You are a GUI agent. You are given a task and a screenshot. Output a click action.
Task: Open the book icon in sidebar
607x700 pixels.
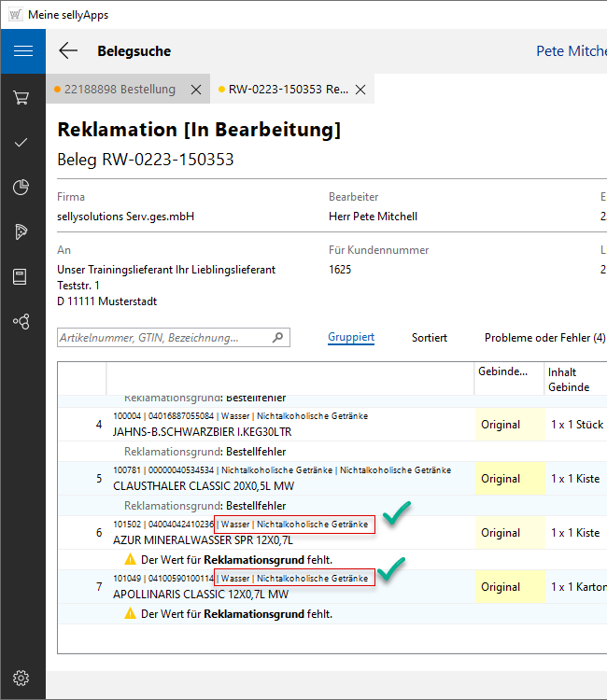(x=22, y=276)
